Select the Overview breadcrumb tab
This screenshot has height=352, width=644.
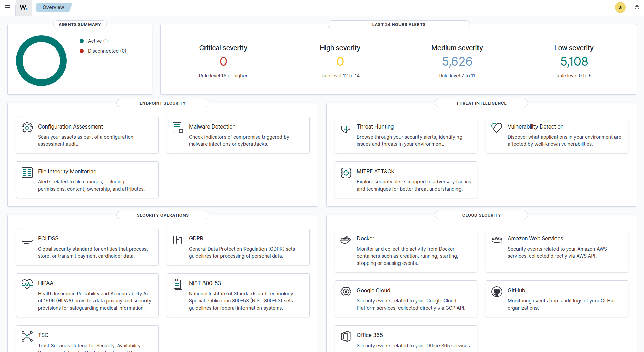point(53,7)
